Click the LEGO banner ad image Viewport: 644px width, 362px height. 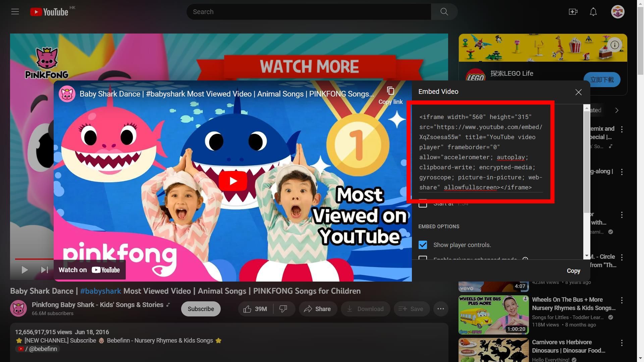[x=543, y=48]
